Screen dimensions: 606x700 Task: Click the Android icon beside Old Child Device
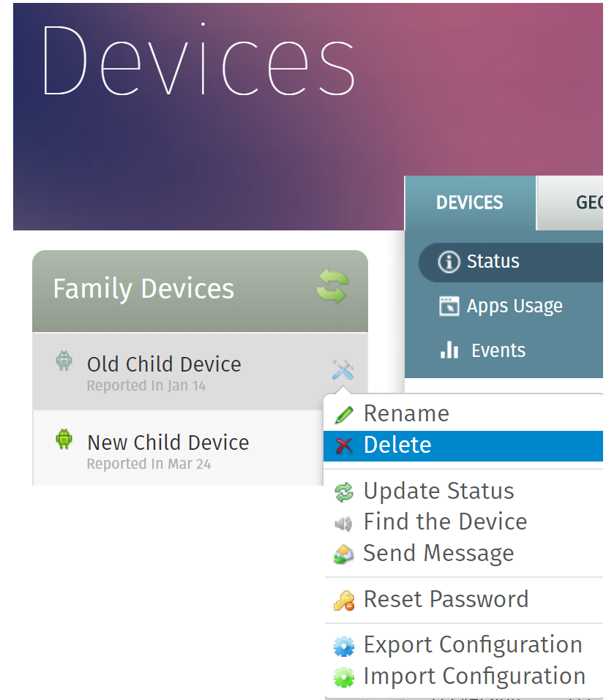coord(64,361)
